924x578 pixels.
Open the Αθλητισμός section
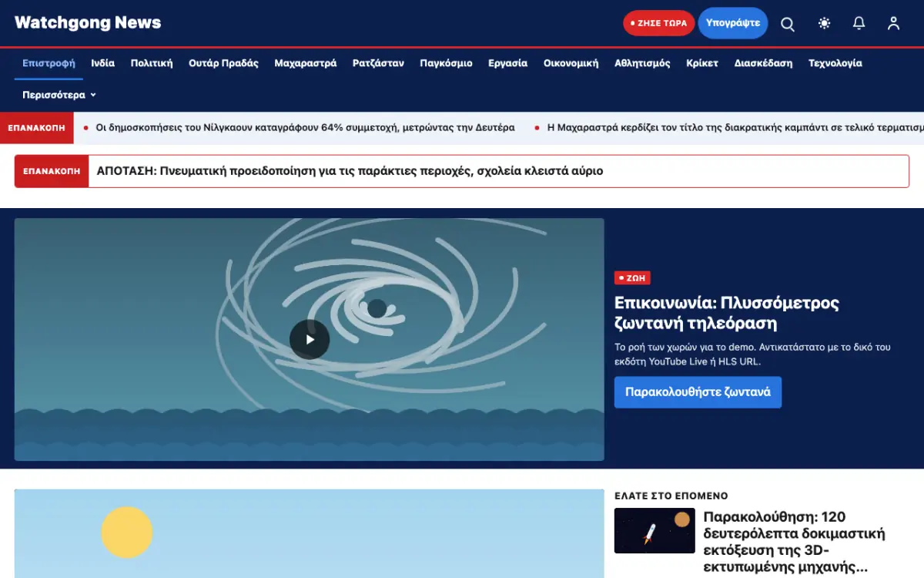(642, 63)
